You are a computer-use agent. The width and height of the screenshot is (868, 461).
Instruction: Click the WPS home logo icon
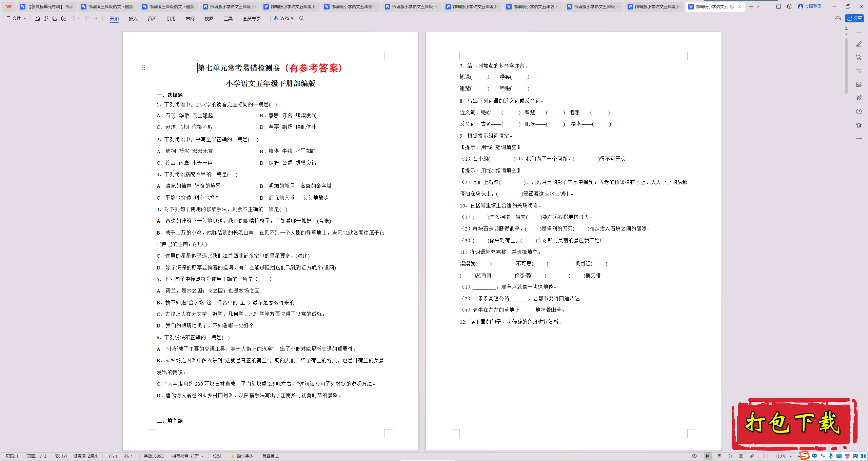tap(9, 6)
